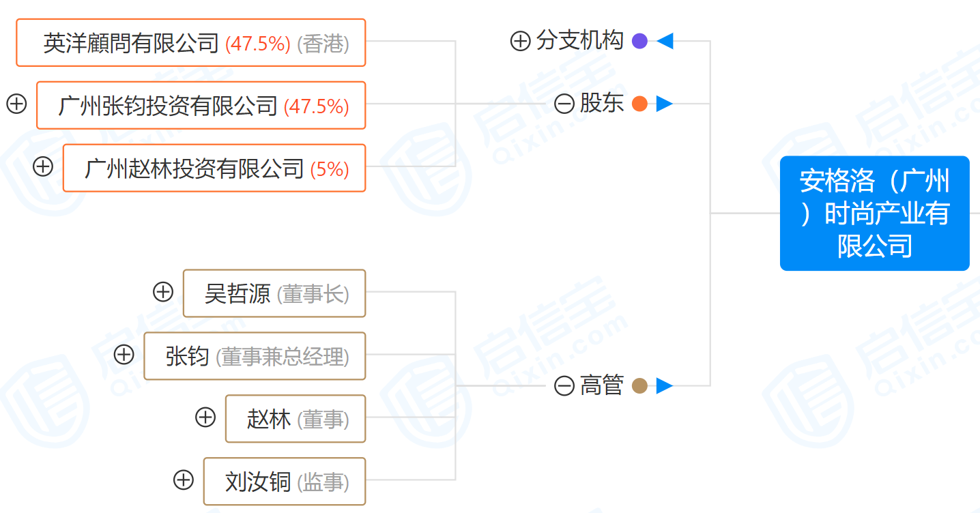
Task: Expand plus icon beside 广州赵林投资有限公司
Action: click(43, 166)
